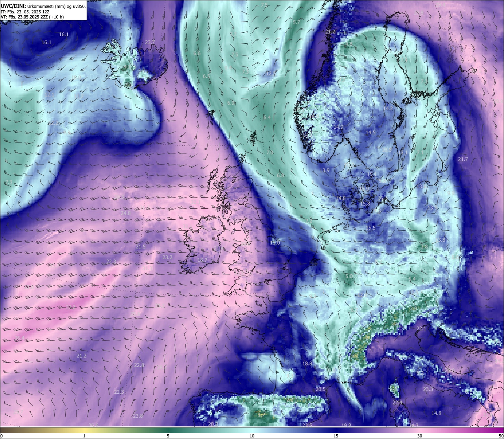
Task: Click the 20.5 map value
Action: (x=321, y=389)
